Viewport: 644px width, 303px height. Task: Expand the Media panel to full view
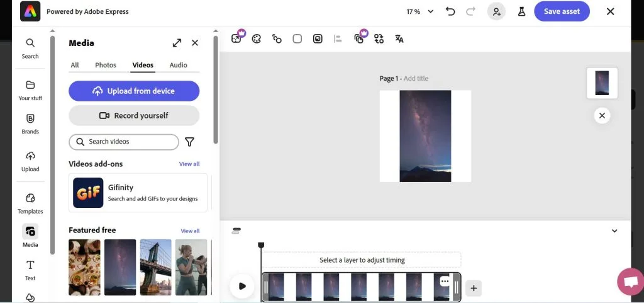click(177, 43)
